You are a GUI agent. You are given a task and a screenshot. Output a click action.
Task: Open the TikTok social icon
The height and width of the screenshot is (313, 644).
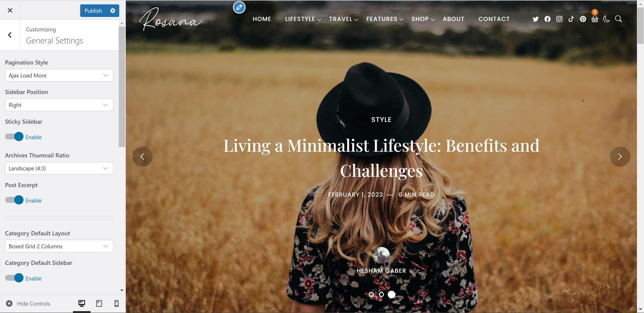pyautogui.click(x=571, y=19)
